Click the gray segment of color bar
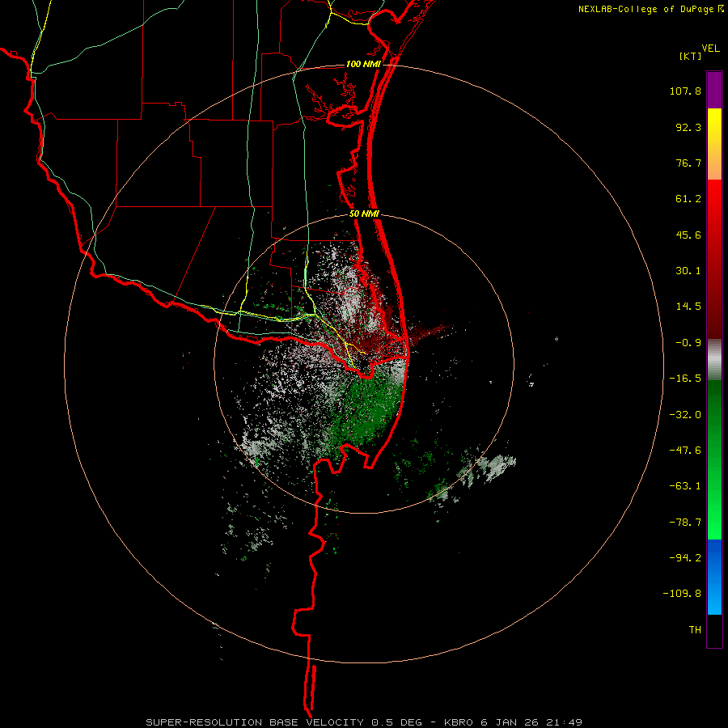 pos(714,360)
